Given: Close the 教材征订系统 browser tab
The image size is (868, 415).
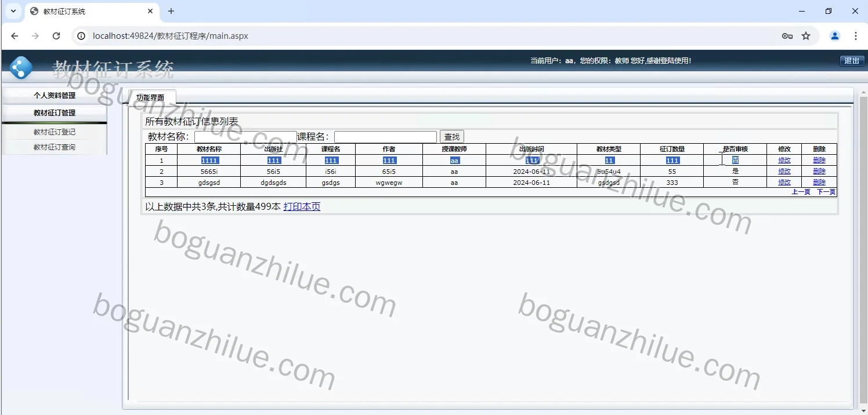Looking at the screenshot, I should 150,11.
